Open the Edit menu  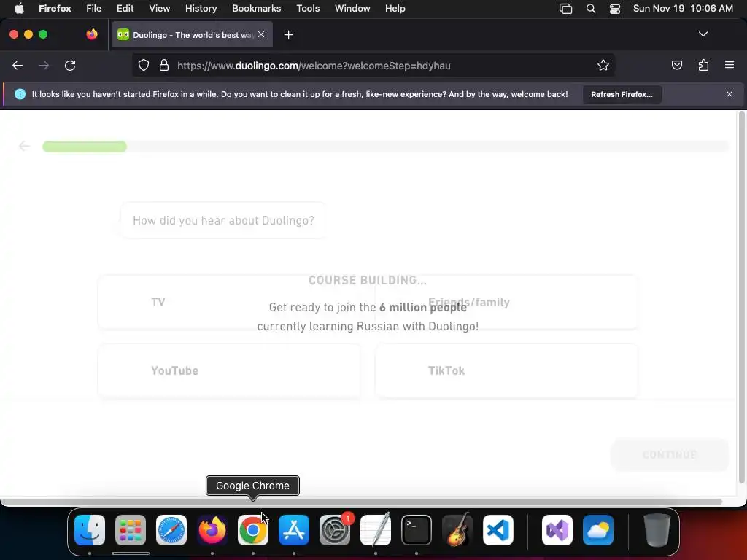[125, 8]
